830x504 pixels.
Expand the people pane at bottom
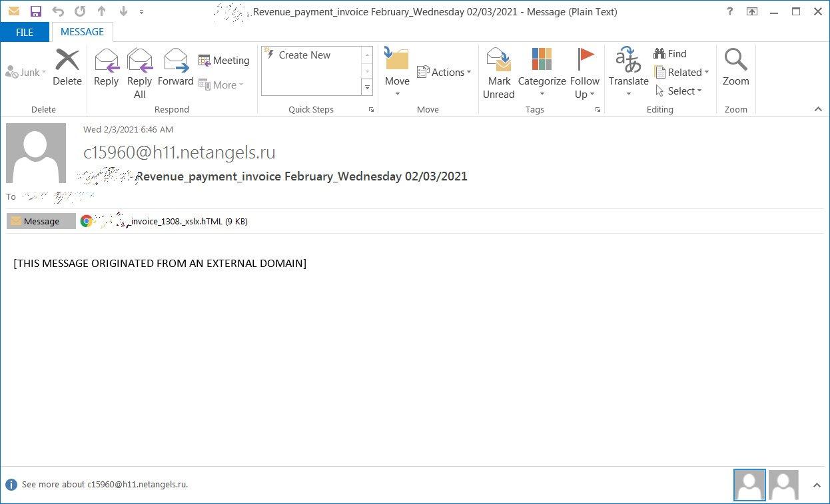(x=817, y=485)
